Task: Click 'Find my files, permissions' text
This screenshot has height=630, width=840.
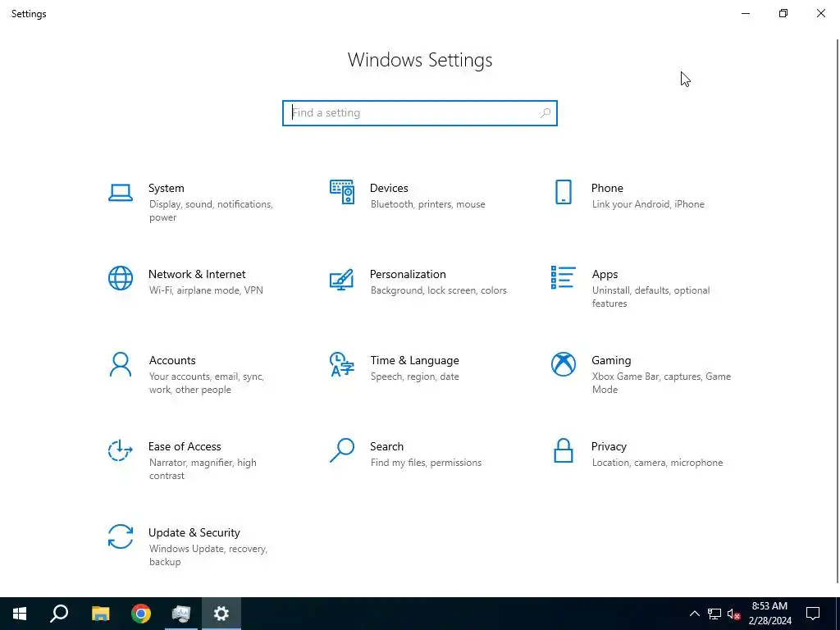Action: click(x=426, y=463)
